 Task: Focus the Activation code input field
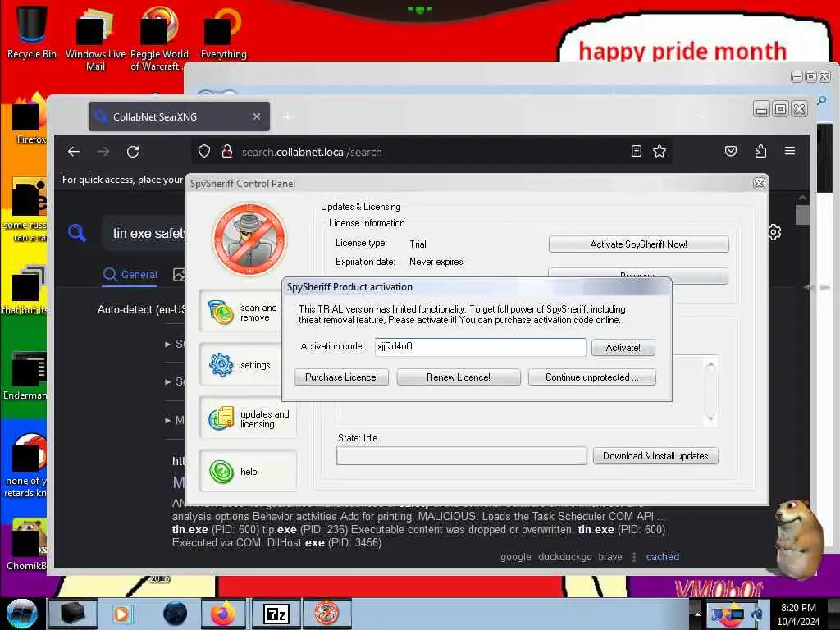click(x=480, y=347)
